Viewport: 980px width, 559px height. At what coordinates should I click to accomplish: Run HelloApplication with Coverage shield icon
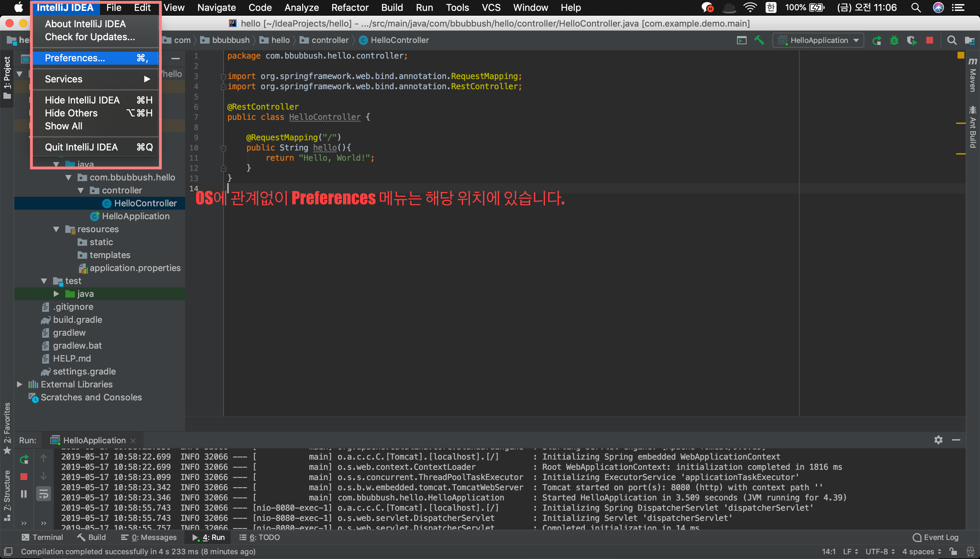tap(913, 40)
